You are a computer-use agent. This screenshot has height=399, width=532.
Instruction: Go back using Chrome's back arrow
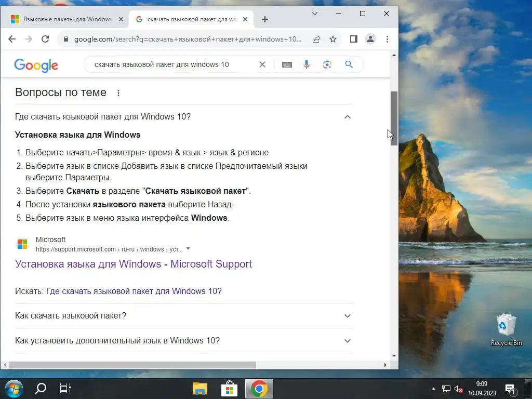12,39
